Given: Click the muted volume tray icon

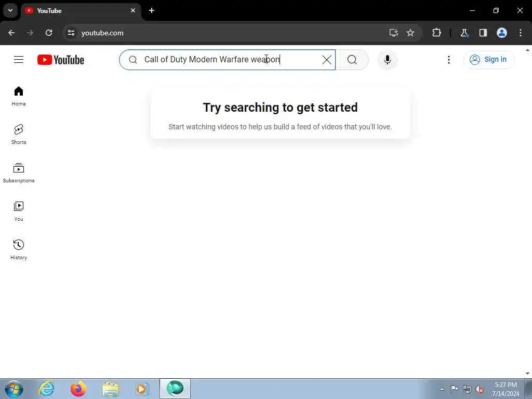Looking at the screenshot, I should [480, 390].
